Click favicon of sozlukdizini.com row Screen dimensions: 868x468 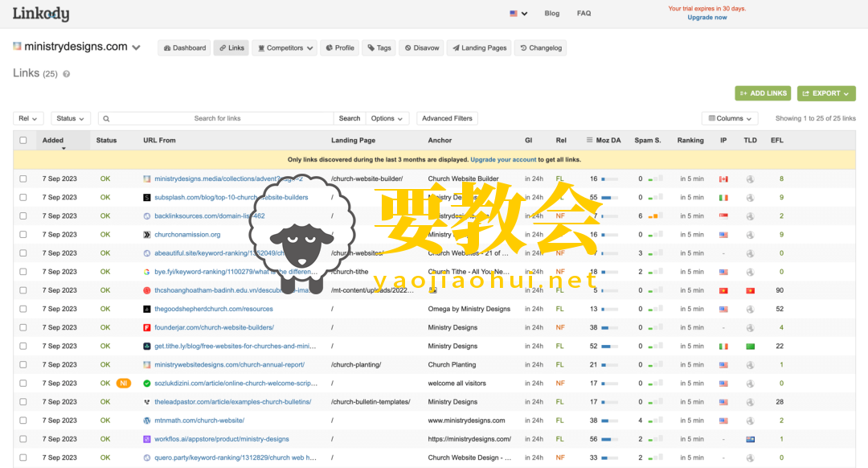click(147, 384)
